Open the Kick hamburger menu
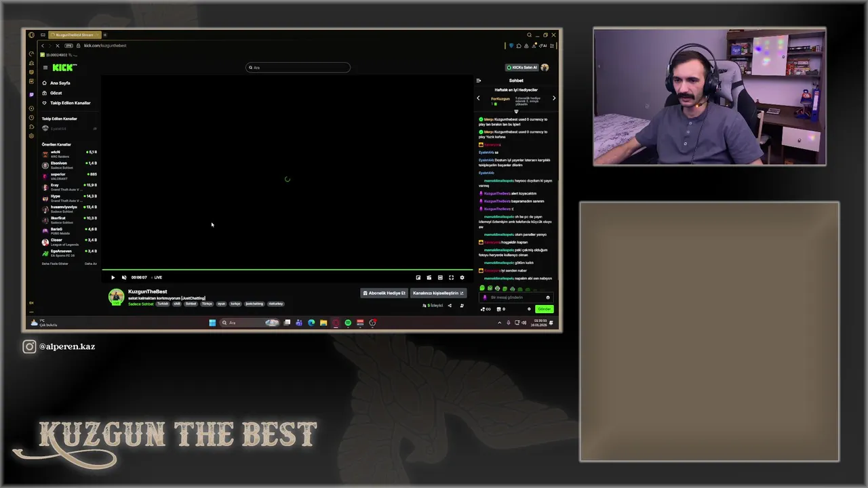Image resolution: width=868 pixels, height=488 pixels. (x=45, y=67)
